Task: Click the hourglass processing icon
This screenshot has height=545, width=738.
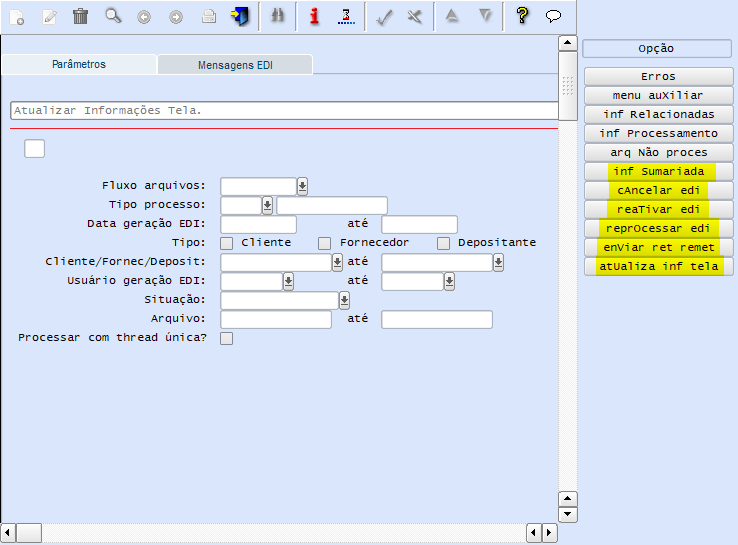Action: pos(346,16)
